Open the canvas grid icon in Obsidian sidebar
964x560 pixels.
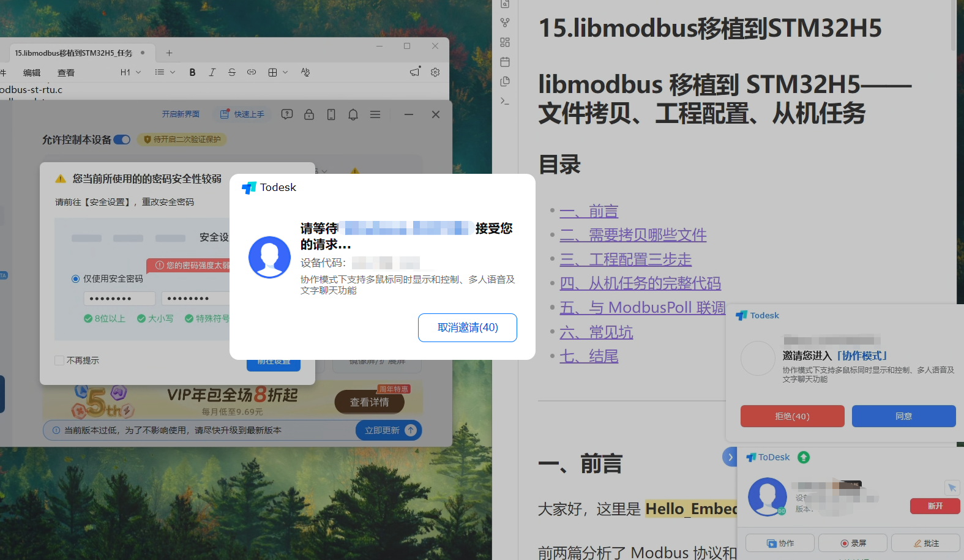(x=505, y=42)
